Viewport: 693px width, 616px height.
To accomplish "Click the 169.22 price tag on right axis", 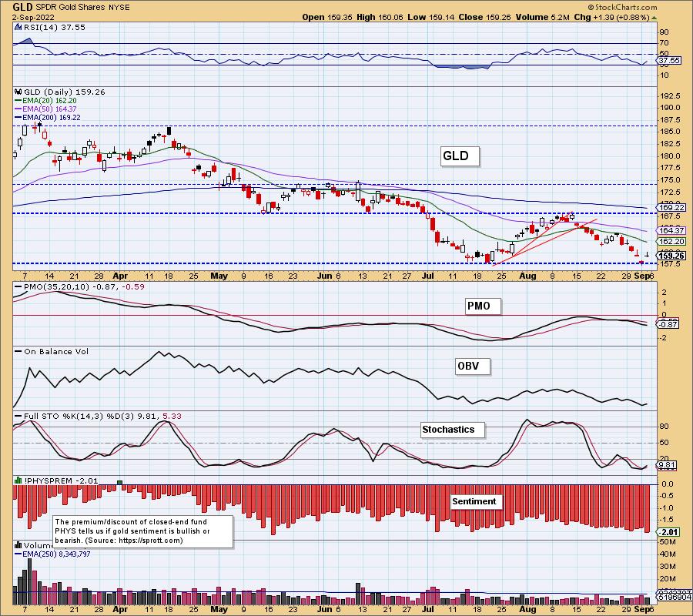I will pos(671,207).
